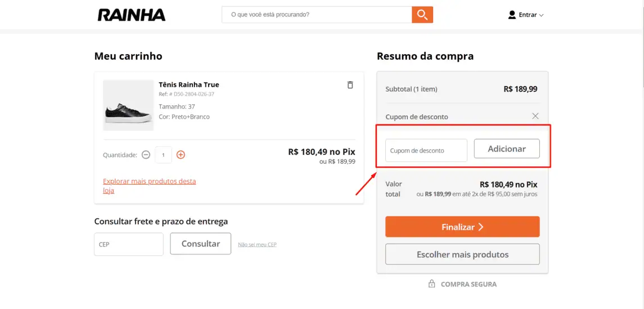Screen dimensions: 644x309
Task: Decrease quantity with the minus icon
Action: click(x=146, y=155)
